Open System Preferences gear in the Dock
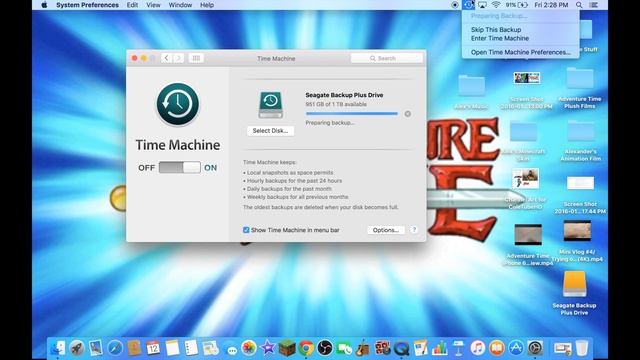Image resolution: width=640 pixels, height=360 pixels. 535,348
